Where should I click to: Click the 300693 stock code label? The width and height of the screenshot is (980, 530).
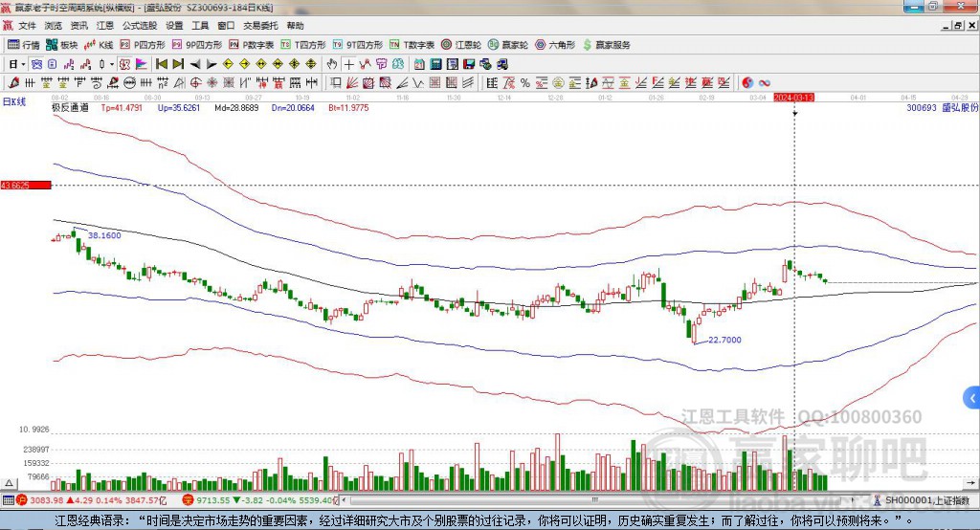[x=922, y=107]
